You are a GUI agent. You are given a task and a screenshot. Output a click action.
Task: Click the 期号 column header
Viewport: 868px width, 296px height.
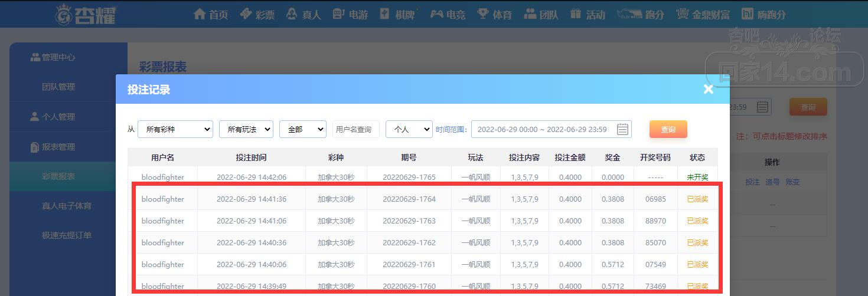[409, 157]
